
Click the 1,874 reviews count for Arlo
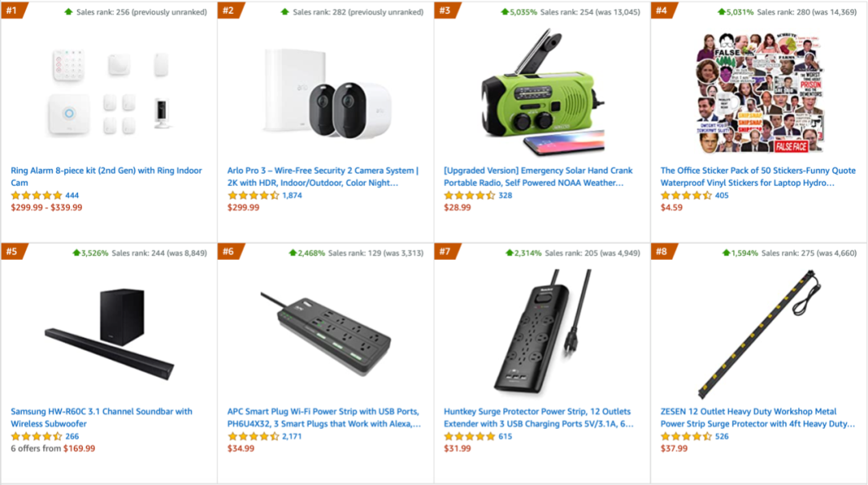pos(292,195)
